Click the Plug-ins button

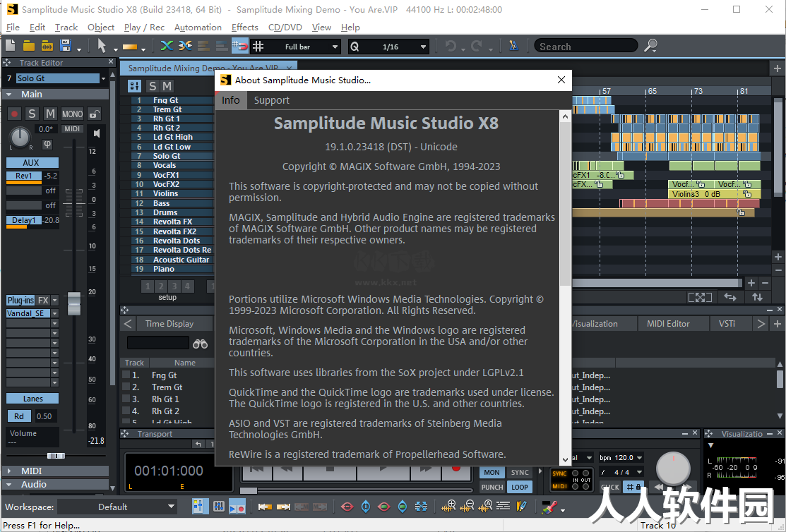click(20, 300)
